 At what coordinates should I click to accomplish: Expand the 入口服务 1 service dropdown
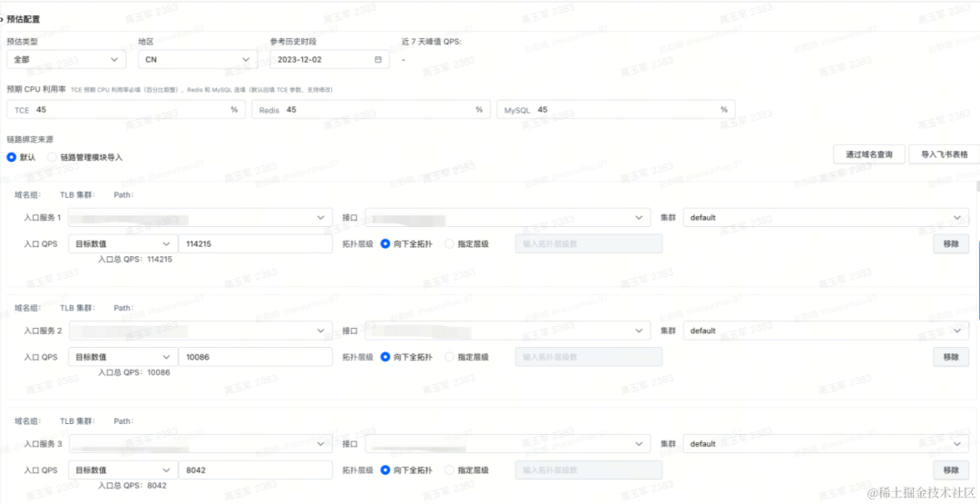point(200,218)
